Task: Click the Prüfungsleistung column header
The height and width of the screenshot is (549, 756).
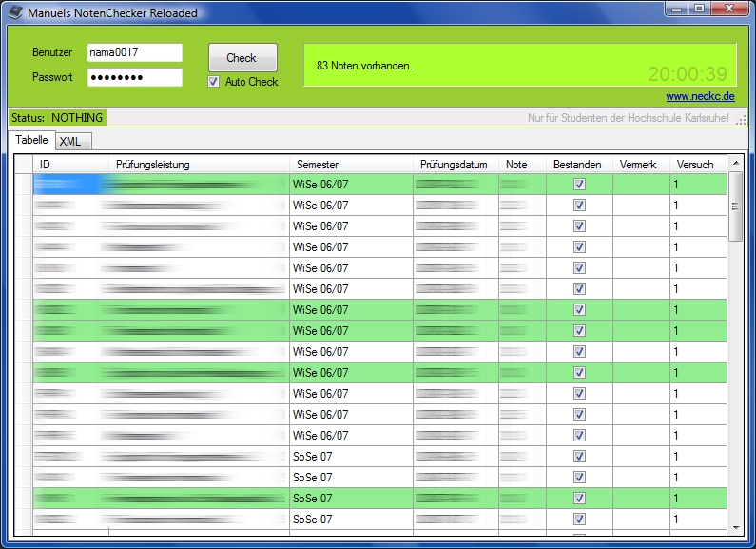Action: [198, 165]
